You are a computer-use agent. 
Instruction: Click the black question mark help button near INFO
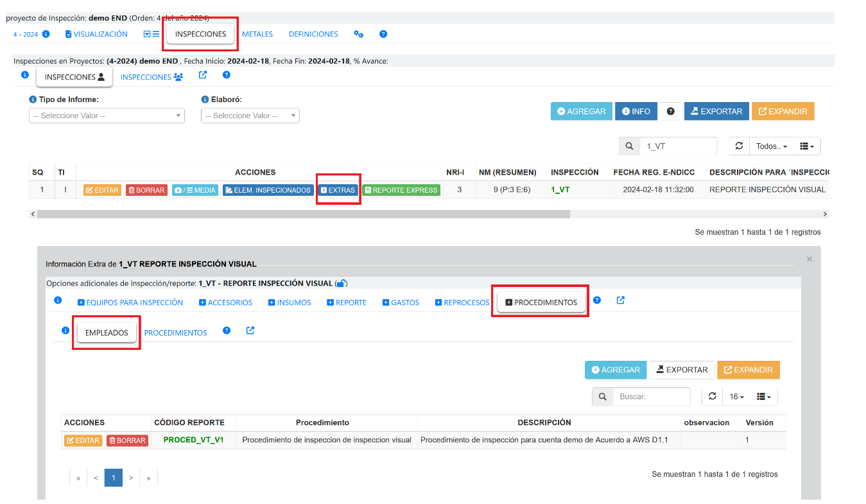coord(671,111)
